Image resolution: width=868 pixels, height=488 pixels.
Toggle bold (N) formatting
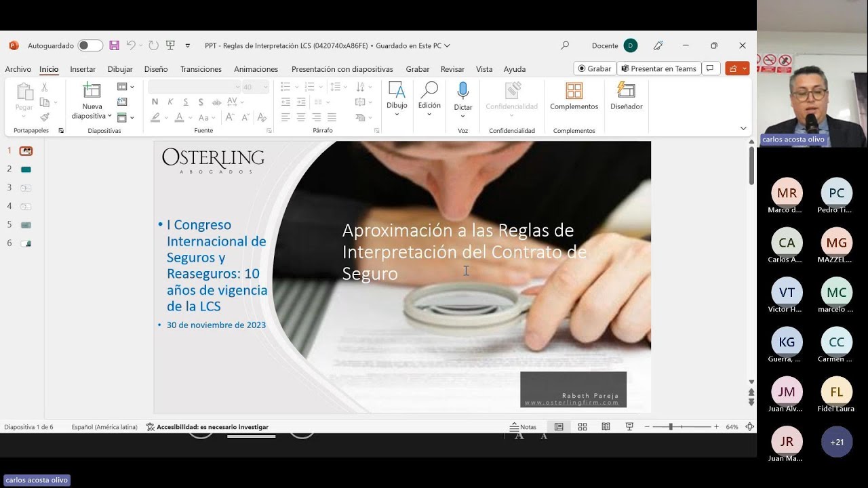point(155,102)
